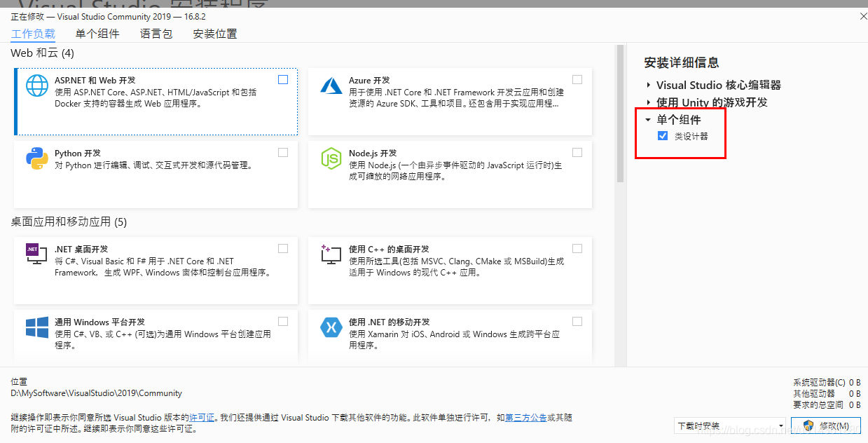Click the Node.js 开发 card title
The width and height of the screenshot is (868, 443).
click(x=373, y=154)
